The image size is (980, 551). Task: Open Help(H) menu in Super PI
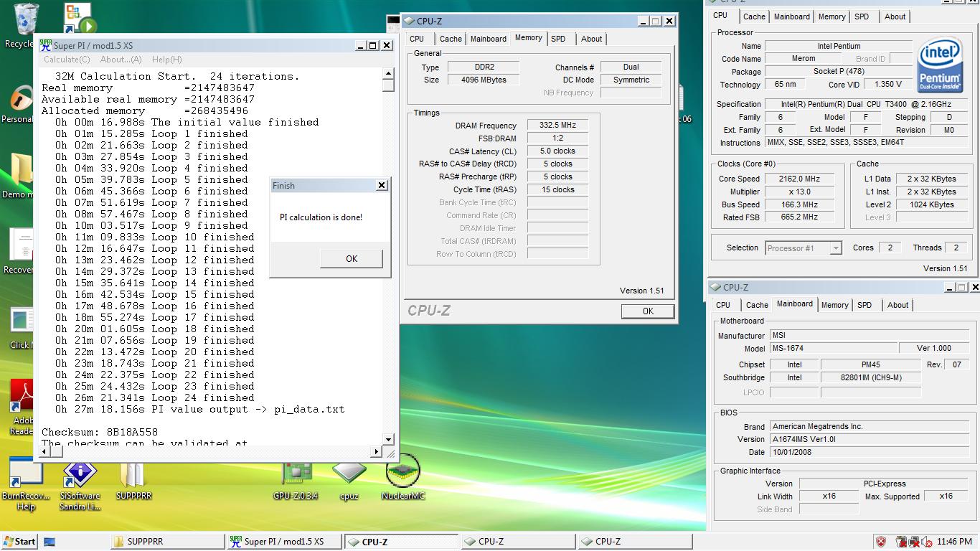tap(166, 60)
